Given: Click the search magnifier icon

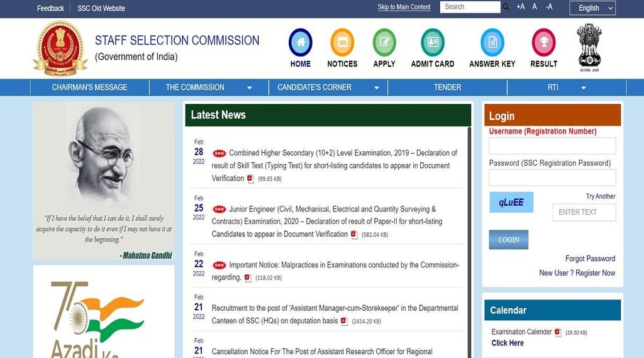Looking at the screenshot, I should point(506,8).
